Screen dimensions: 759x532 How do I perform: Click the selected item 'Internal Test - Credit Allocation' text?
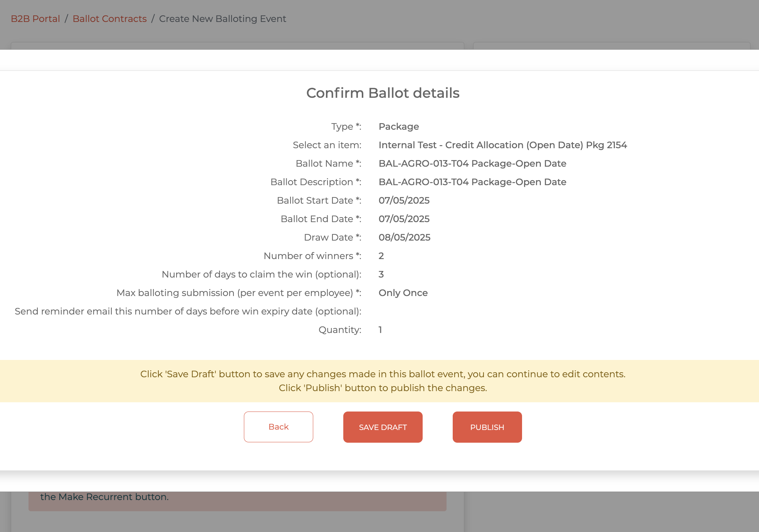(x=502, y=145)
